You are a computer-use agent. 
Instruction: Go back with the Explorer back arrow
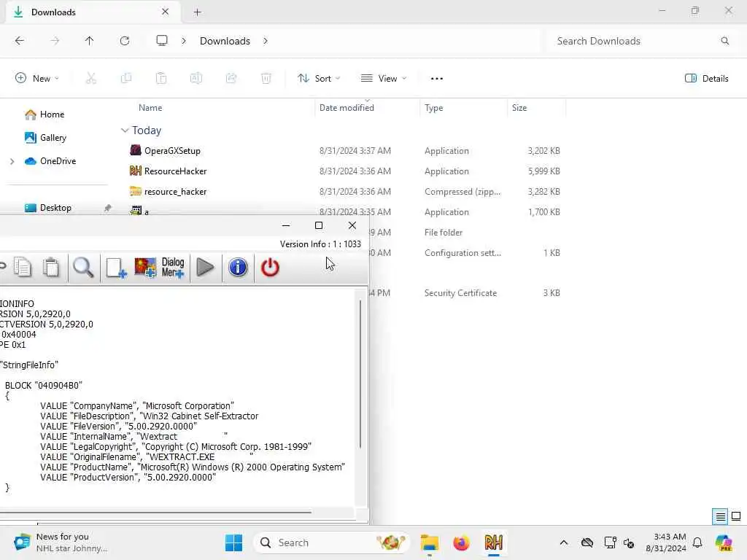click(20, 41)
